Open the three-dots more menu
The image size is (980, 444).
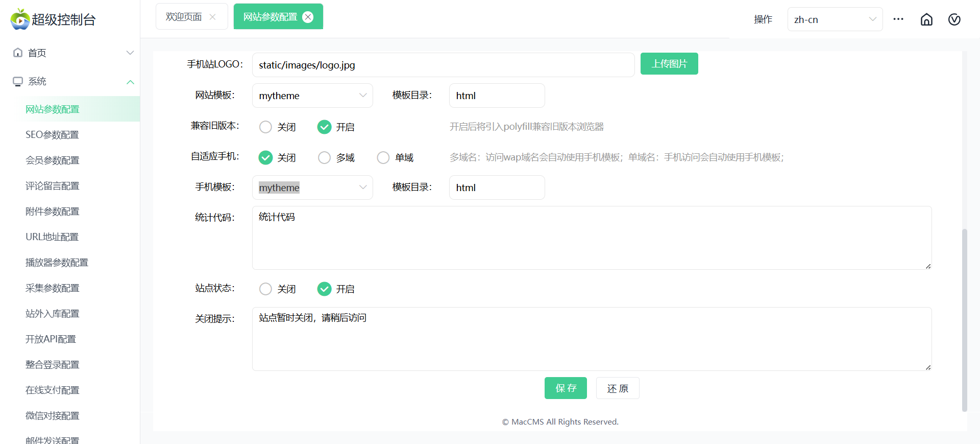pyautogui.click(x=898, y=19)
